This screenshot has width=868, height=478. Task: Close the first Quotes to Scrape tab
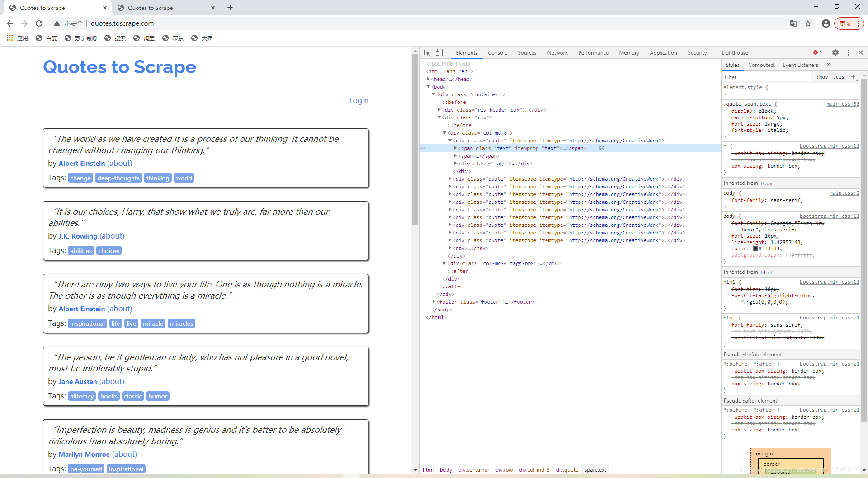[x=104, y=8]
